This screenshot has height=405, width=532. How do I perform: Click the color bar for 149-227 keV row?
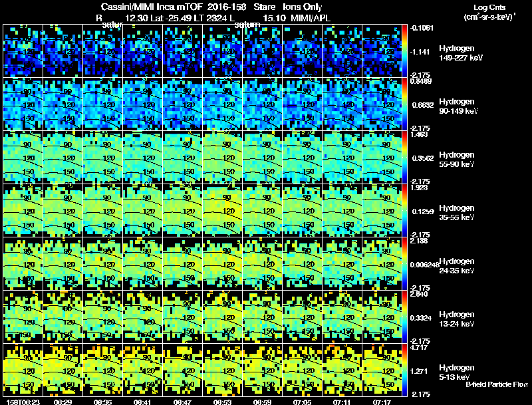[x=404, y=51]
